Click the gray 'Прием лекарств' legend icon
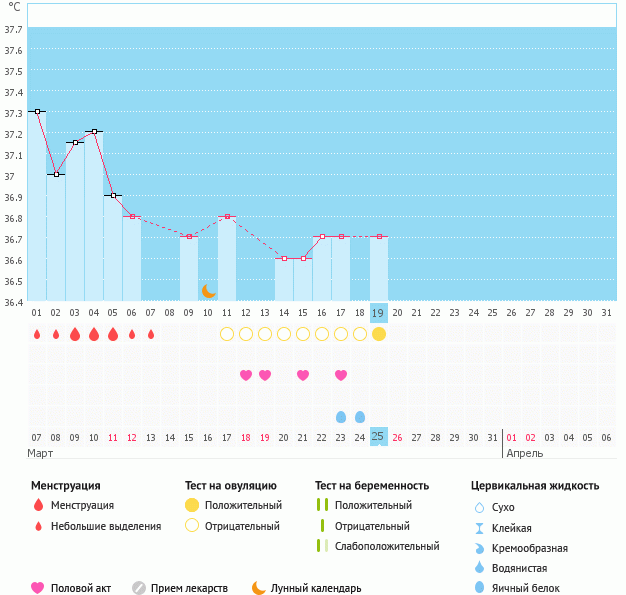Viewport: 626px width, 595px height. 139,588
